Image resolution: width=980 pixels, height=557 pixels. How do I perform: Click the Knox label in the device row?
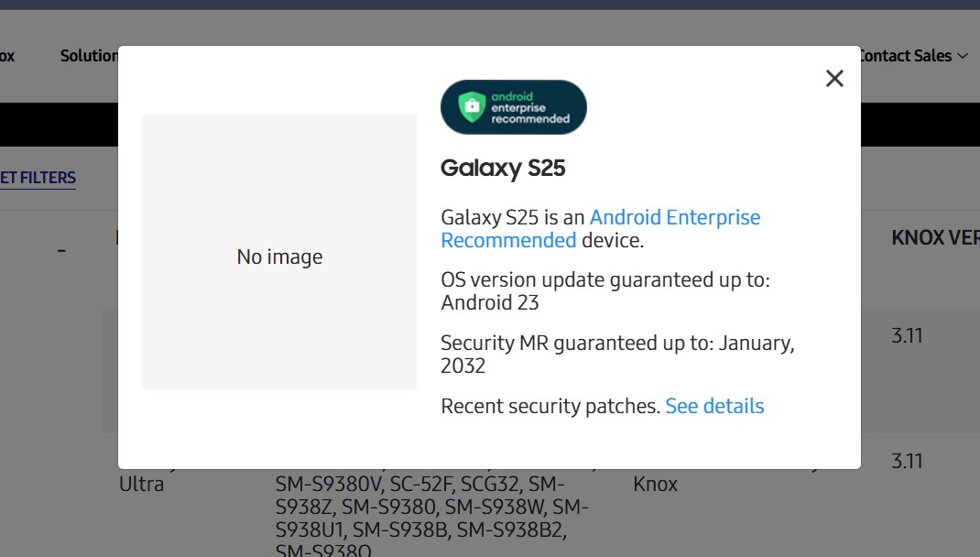(657, 484)
